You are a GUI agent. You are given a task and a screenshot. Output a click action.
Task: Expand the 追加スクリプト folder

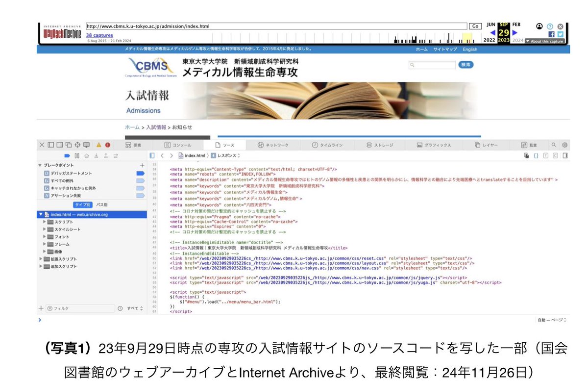pyautogui.click(x=40, y=266)
